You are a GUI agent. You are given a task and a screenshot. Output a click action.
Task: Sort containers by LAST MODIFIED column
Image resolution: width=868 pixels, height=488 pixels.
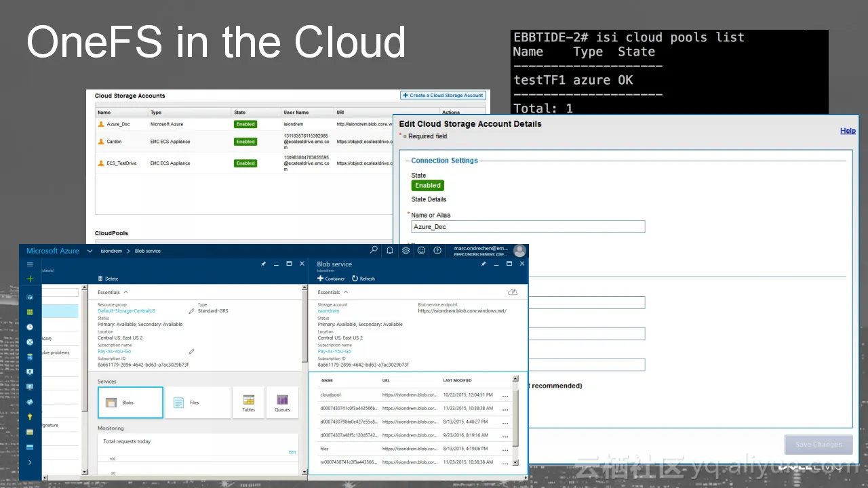pos(457,380)
